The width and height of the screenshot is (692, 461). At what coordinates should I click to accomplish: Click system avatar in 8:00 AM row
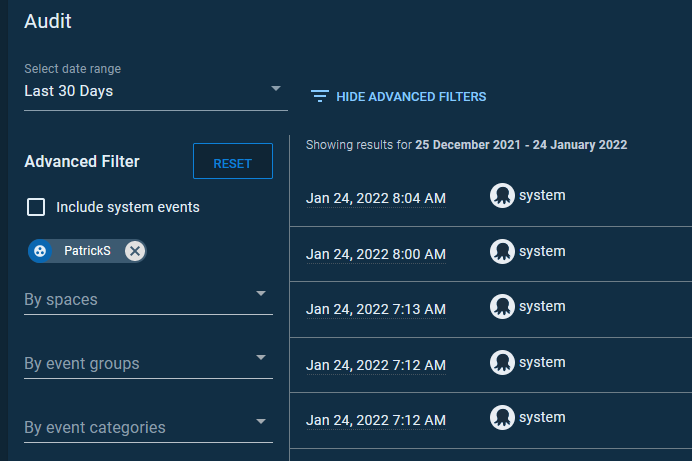point(502,251)
